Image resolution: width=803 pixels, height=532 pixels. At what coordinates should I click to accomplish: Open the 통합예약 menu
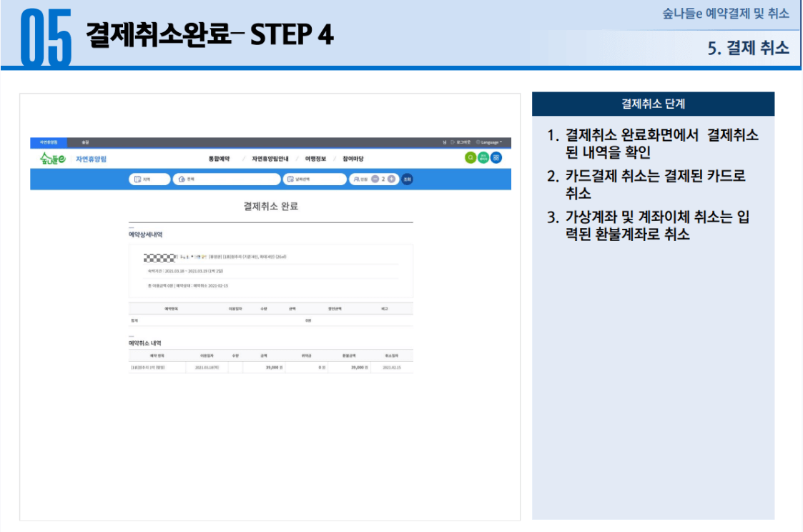pos(220,159)
